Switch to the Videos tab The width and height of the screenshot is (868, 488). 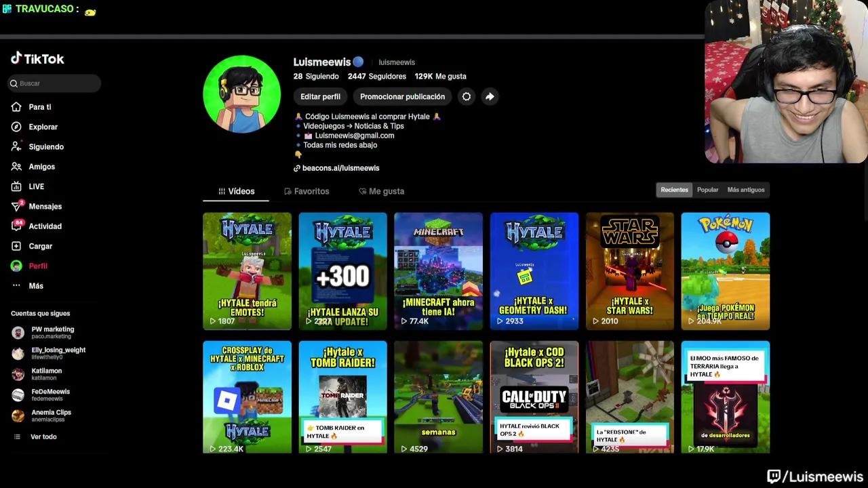[x=236, y=191]
